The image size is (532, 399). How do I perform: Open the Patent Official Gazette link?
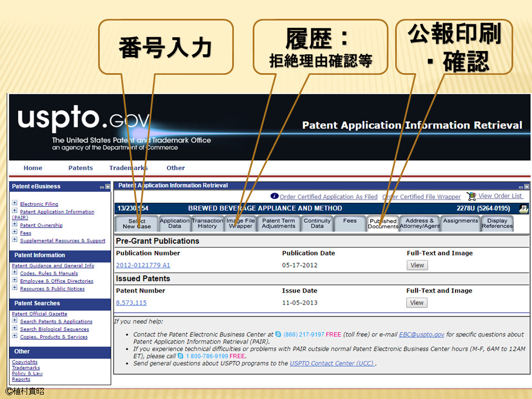click(x=39, y=314)
